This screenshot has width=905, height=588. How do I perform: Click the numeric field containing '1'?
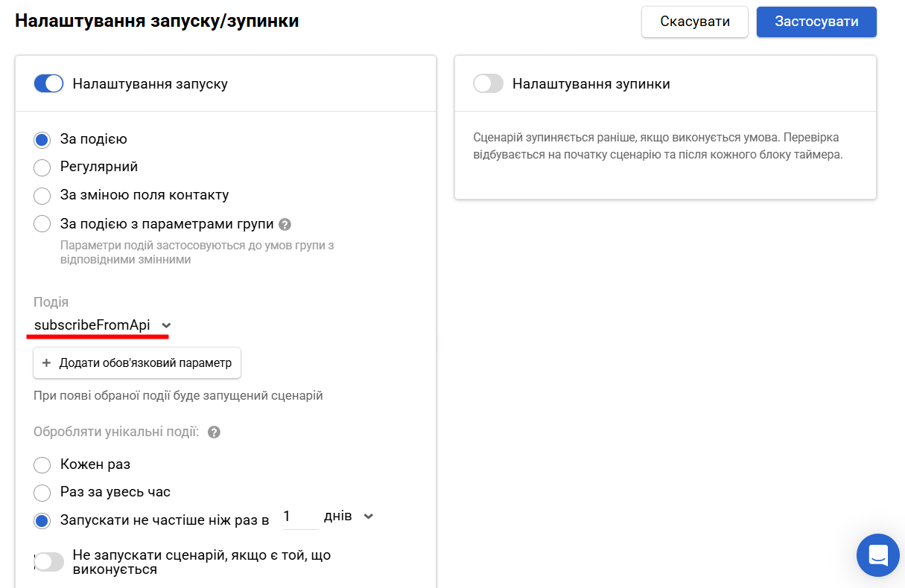[299, 515]
